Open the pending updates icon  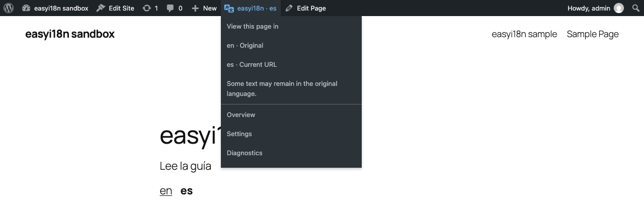(150, 8)
